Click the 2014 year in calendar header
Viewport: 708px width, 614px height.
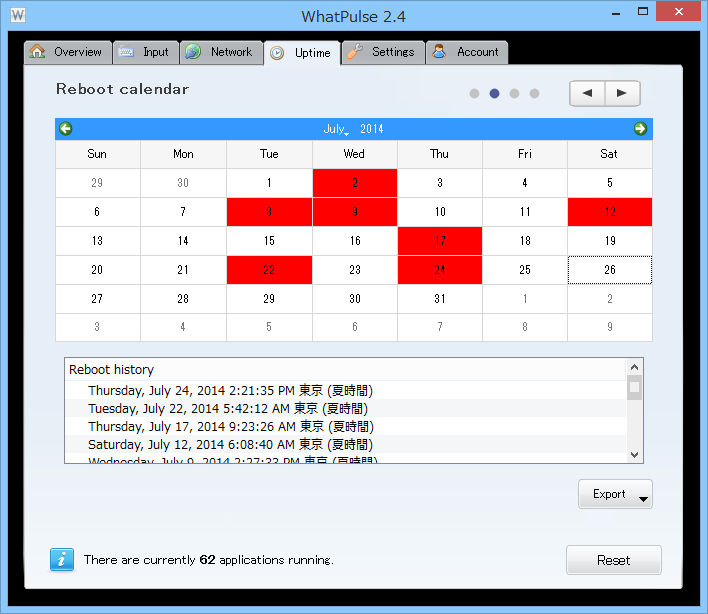coord(372,129)
